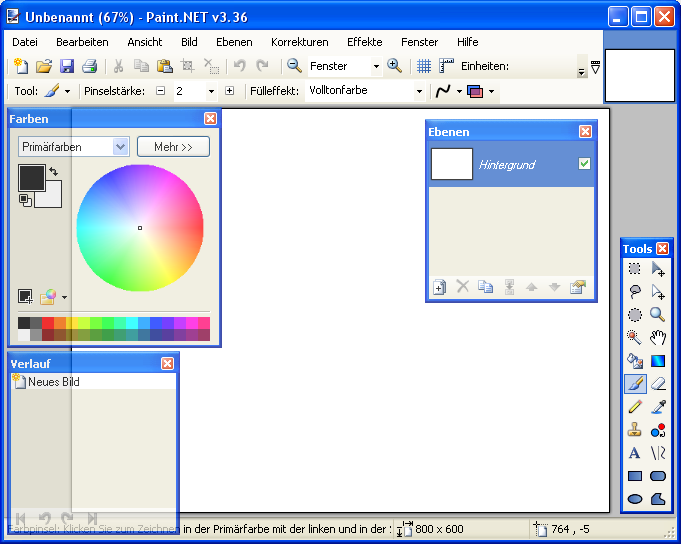681x544 pixels.
Task: Select the Ellipse shape tool
Action: (635, 499)
